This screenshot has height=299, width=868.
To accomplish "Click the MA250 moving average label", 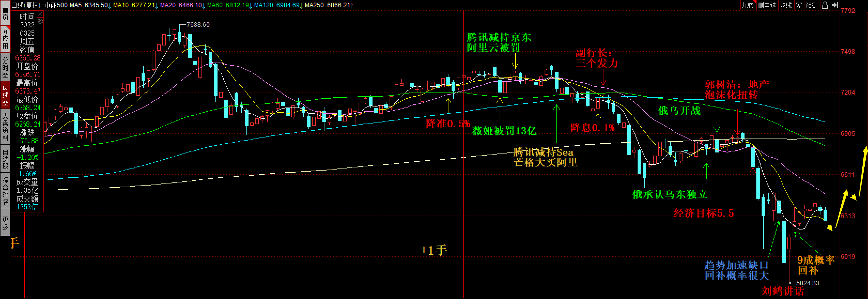I will [x=328, y=5].
